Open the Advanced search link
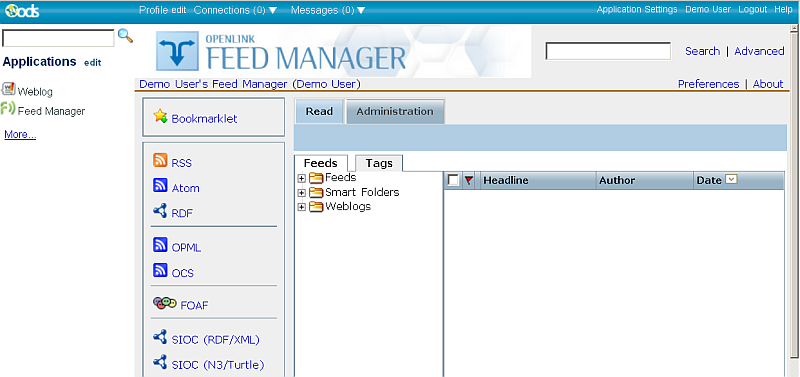The image size is (800, 377). [x=759, y=51]
